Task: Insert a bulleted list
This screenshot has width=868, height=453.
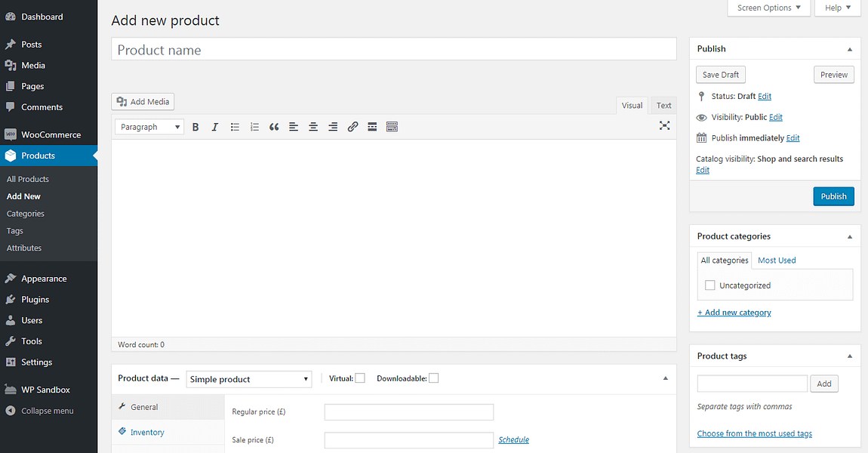Action: [x=235, y=126]
